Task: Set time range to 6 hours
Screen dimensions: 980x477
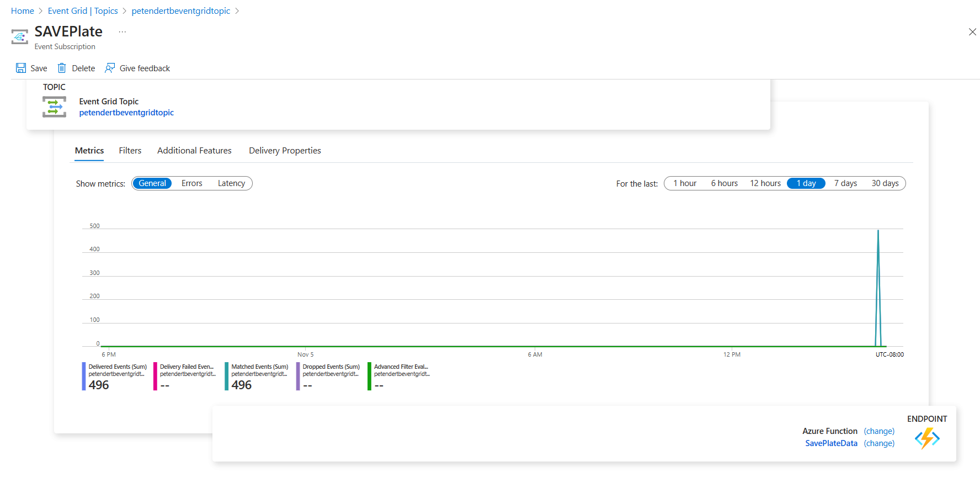Action: tap(725, 183)
